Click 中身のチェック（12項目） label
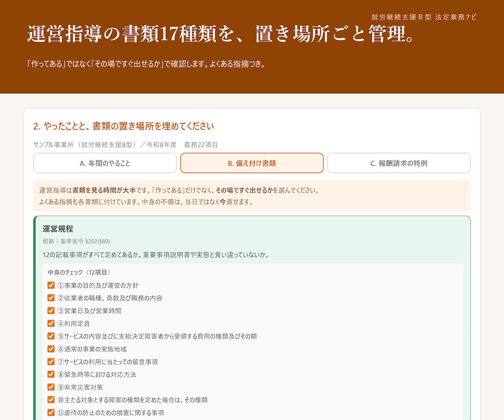The image size is (504, 420). (x=79, y=273)
